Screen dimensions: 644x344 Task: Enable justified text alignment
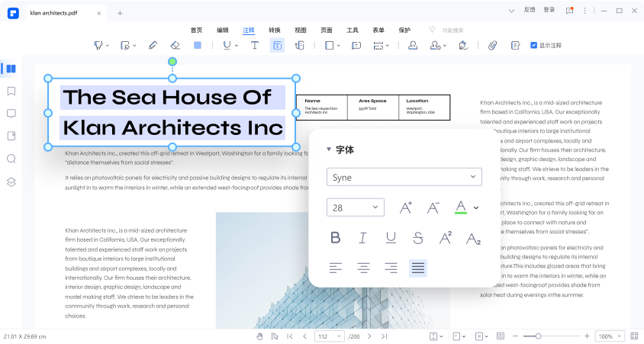tap(418, 268)
